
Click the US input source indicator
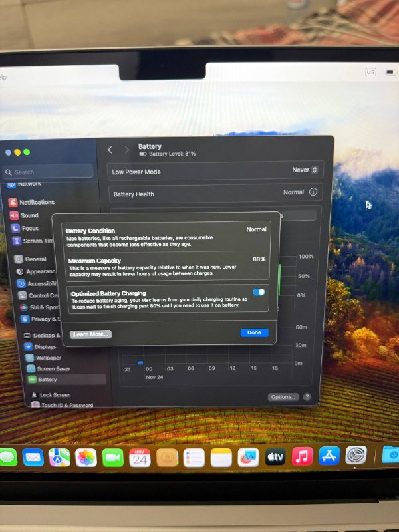(x=370, y=72)
